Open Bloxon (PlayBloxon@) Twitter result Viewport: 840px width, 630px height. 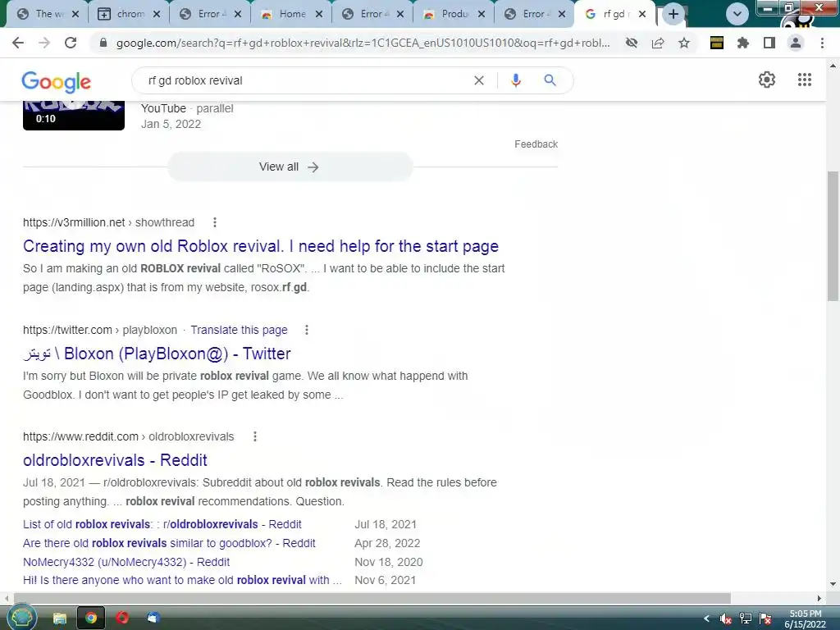[157, 354]
